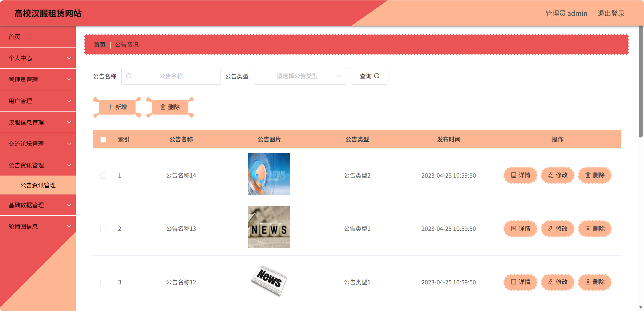Open the newspaper News image thumbnail

coord(269,281)
